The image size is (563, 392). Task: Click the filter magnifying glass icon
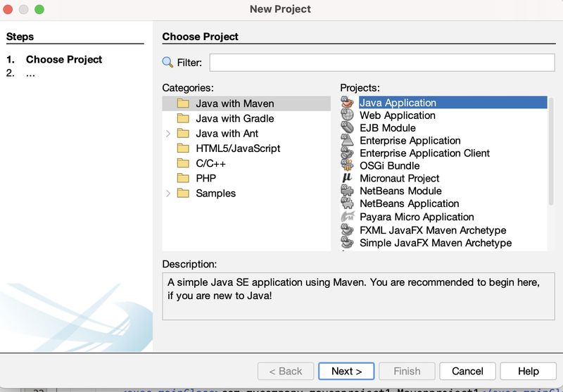(167, 62)
